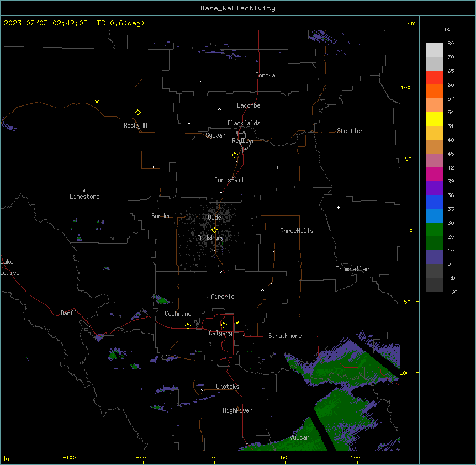Click the HighRiver town label
Screen dimensions: 476x465
coord(237,410)
